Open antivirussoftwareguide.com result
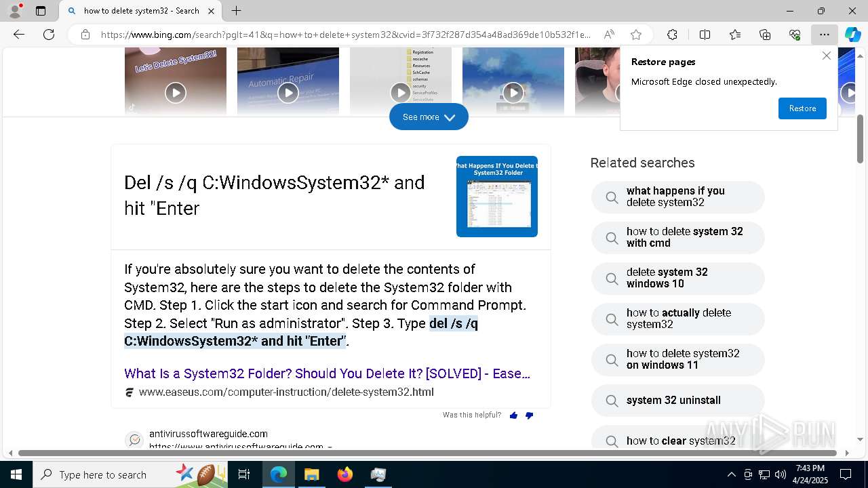The image size is (868, 488). pyautogui.click(x=208, y=434)
